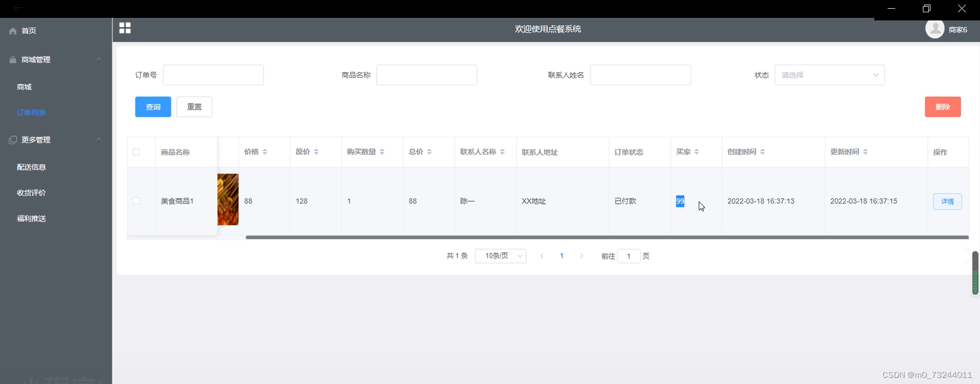Open the 10条/页 page size dropdown
Screen dimensions: 980x384
pos(501,256)
